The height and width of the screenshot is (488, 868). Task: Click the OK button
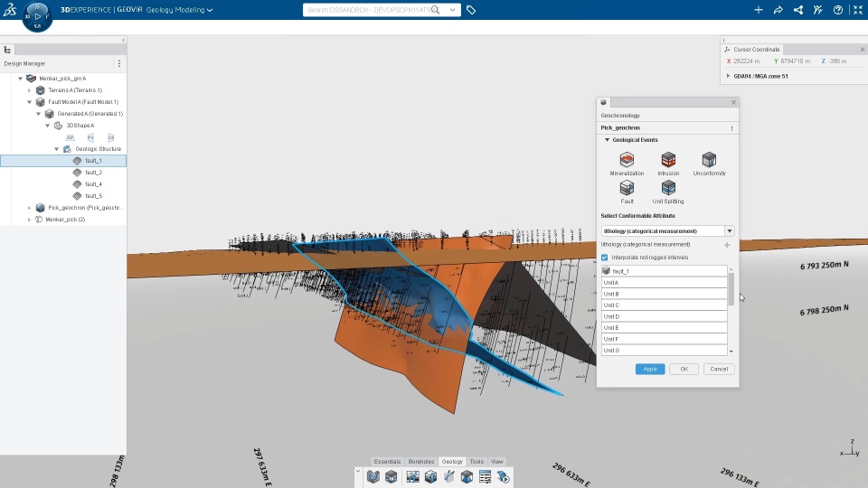tap(684, 369)
